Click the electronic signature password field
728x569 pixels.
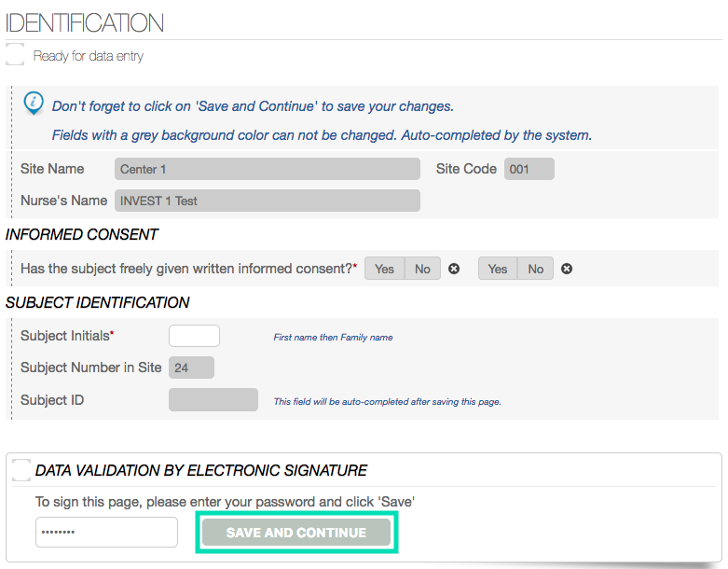[x=106, y=533]
